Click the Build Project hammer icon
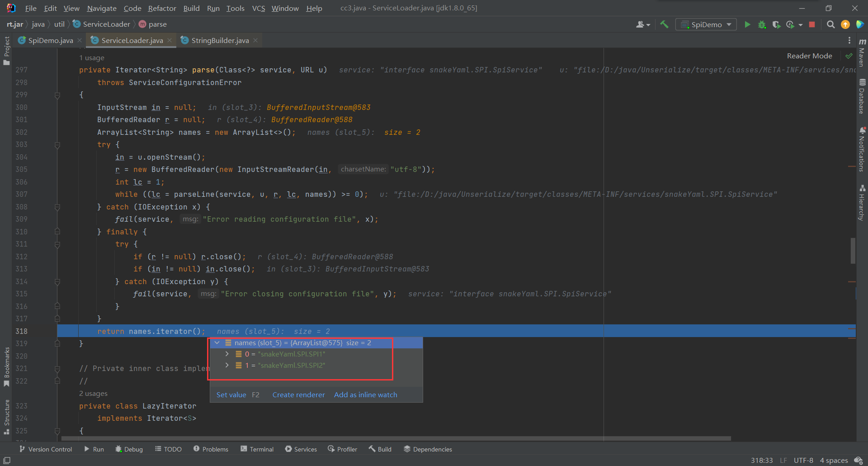This screenshot has width=868, height=466. click(664, 24)
